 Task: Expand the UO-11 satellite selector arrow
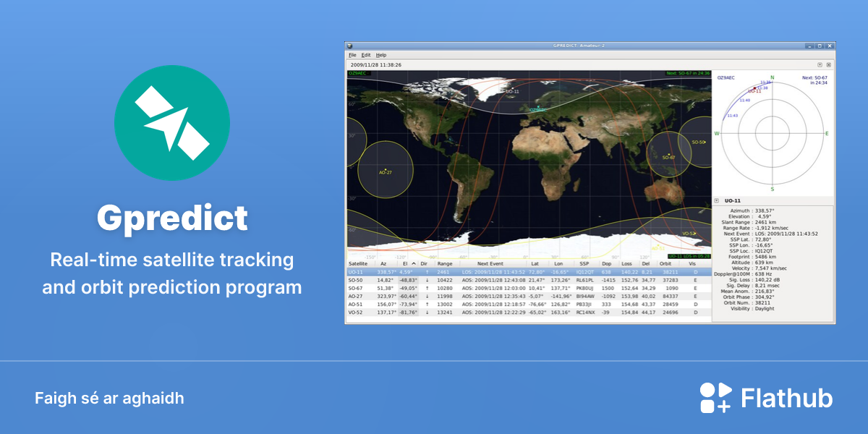(x=716, y=200)
